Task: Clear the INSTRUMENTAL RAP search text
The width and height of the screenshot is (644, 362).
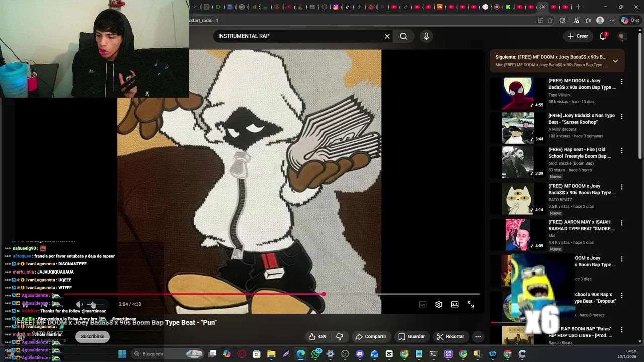Action: click(x=387, y=36)
